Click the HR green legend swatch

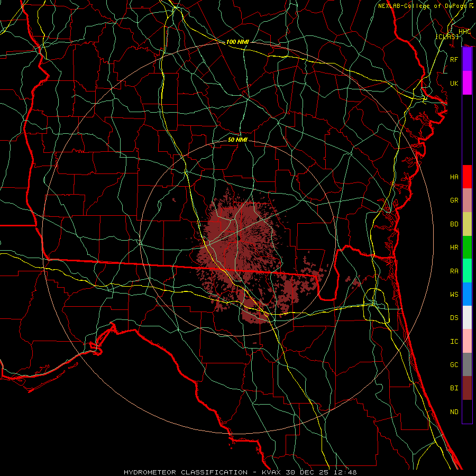pyautogui.click(x=467, y=247)
